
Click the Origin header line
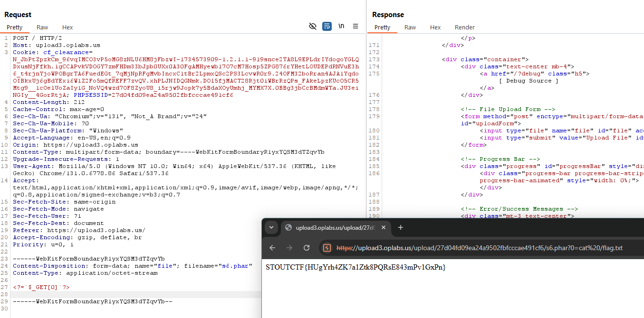[x=76, y=145]
